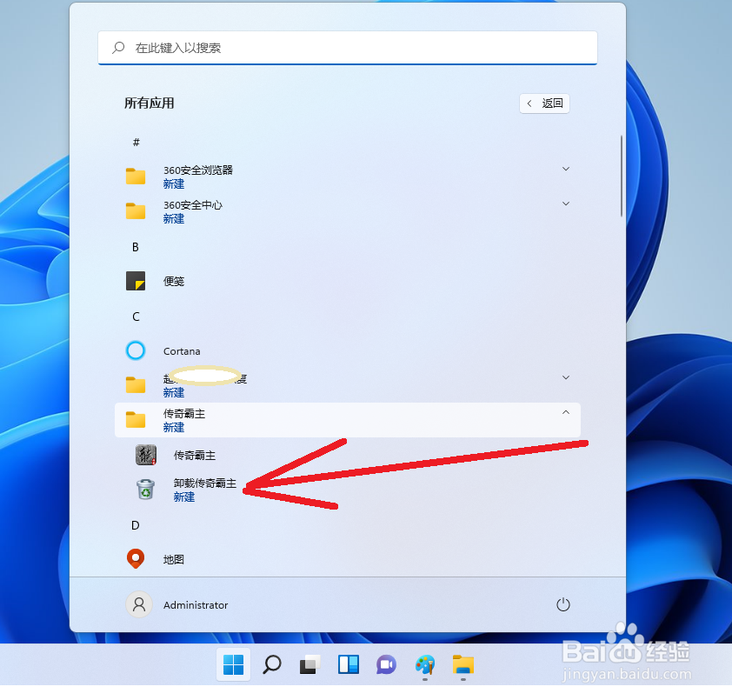Jump to letter index #
Screen dimensions: 732x700
[x=136, y=142]
